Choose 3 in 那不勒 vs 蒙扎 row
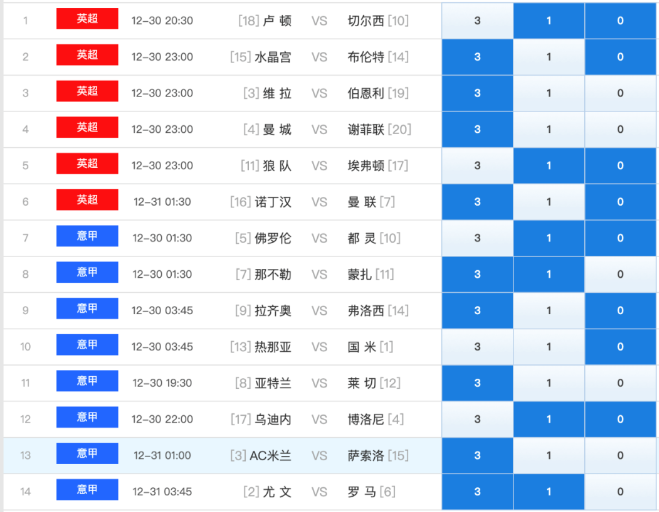 [x=477, y=274]
